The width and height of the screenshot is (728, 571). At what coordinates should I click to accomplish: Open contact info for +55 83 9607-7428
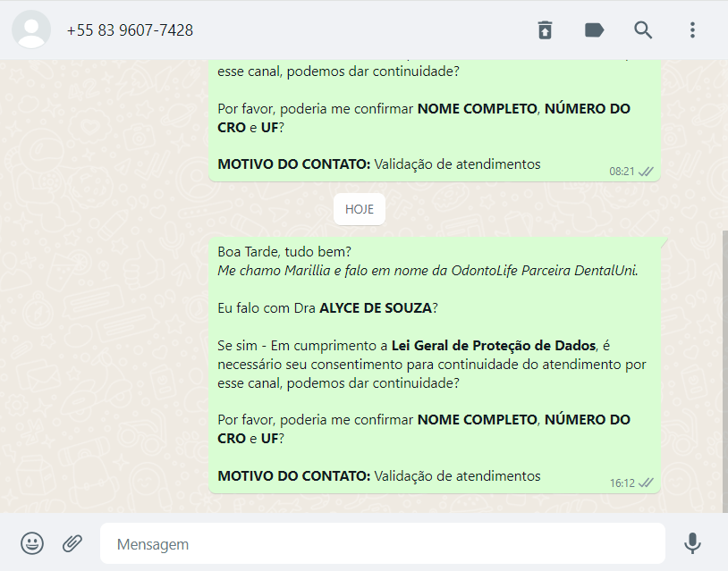(x=130, y=30)
